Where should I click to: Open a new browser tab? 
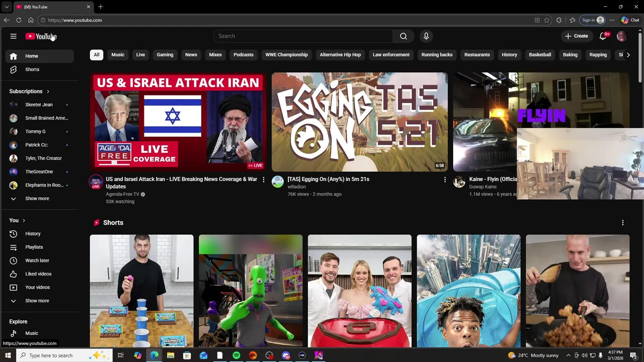click(101, 7)
